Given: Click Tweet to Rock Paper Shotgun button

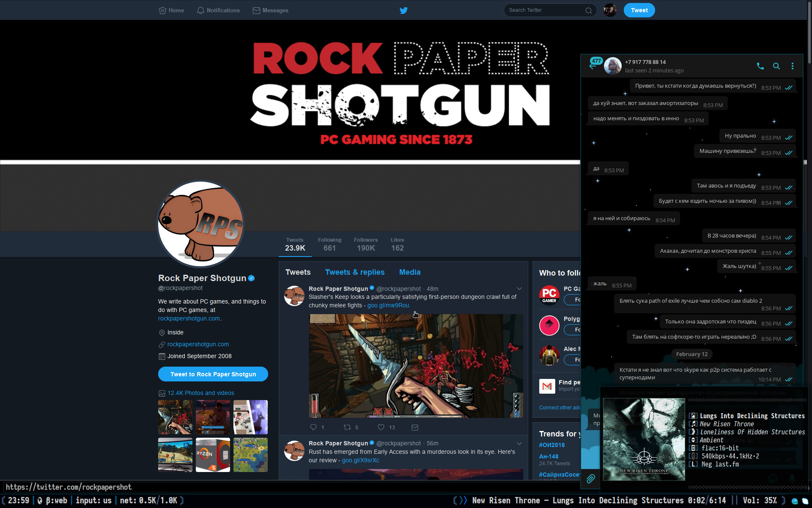Looking at the screenshot, I should [213, 374].
